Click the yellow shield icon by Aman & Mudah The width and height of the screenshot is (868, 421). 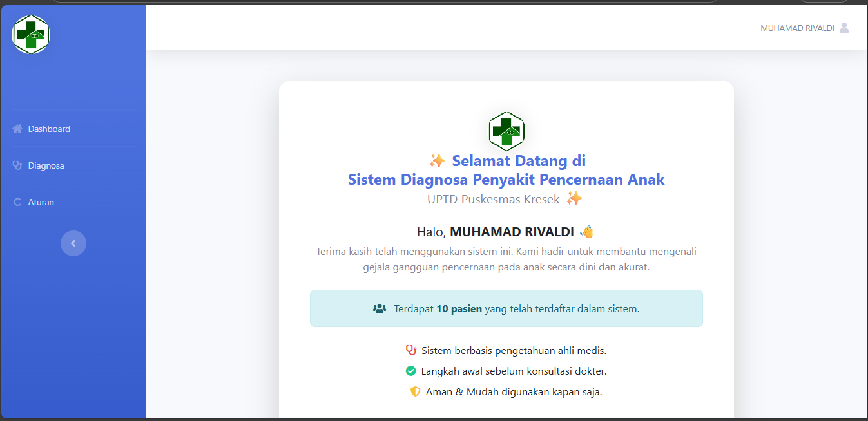[x=415, y=391]
